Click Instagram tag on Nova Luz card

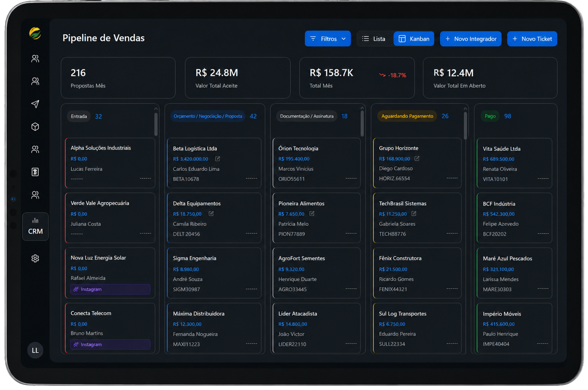[x=110, y=289]
